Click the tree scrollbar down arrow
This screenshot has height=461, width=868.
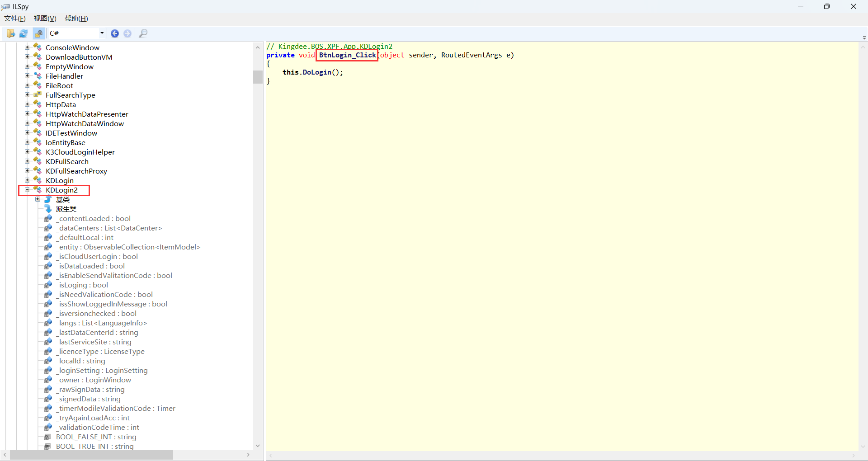258,446
